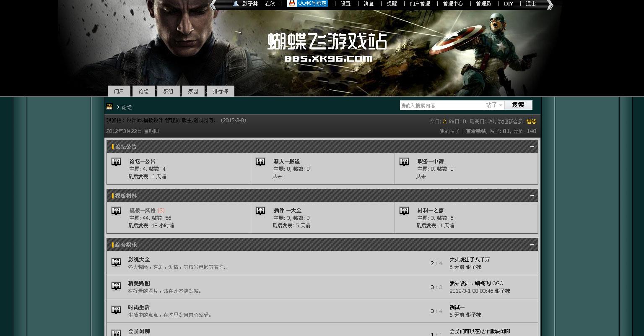Open the 精美贴图 forum

click(x=139, y=284)
